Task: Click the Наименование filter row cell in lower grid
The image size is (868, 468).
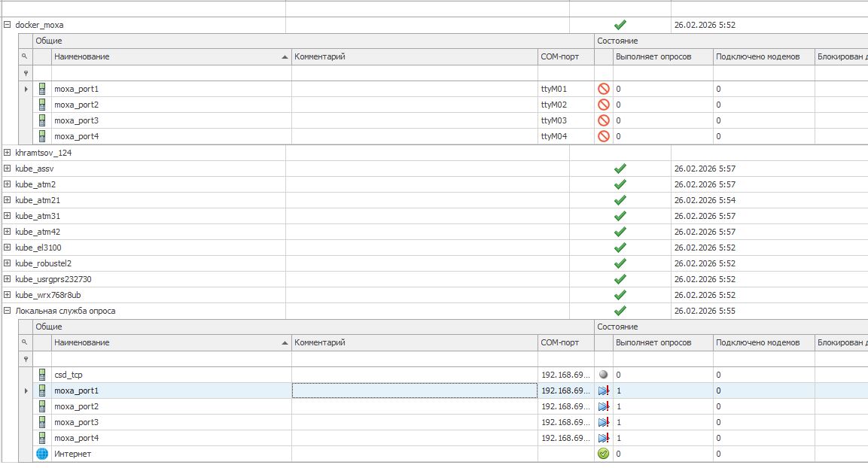Action: 171,359
